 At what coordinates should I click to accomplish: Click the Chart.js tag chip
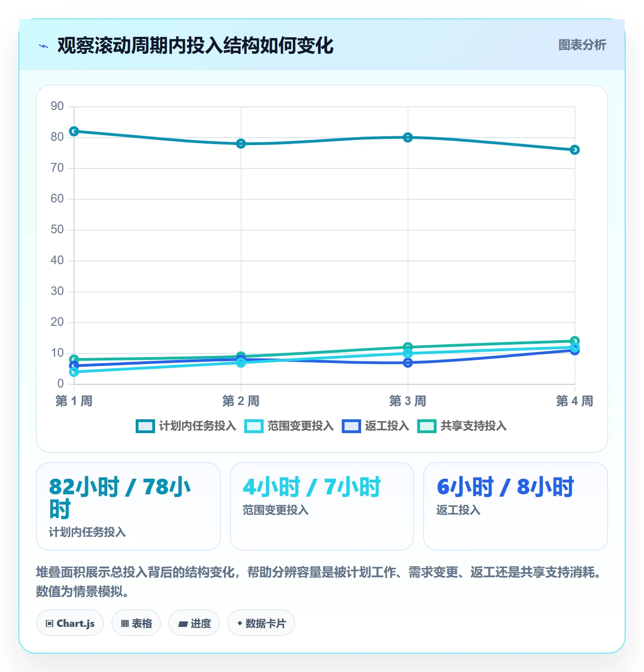[70, 623]
